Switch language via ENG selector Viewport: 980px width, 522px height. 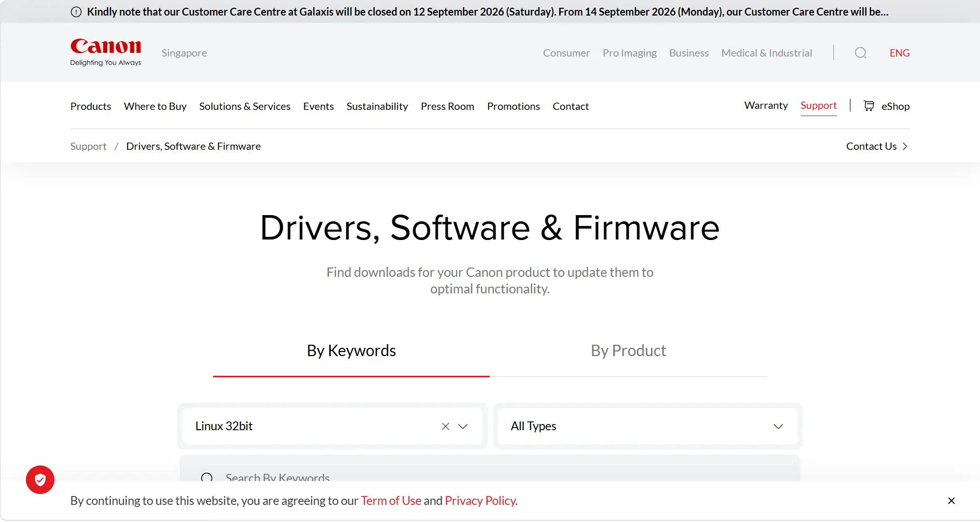900,53
